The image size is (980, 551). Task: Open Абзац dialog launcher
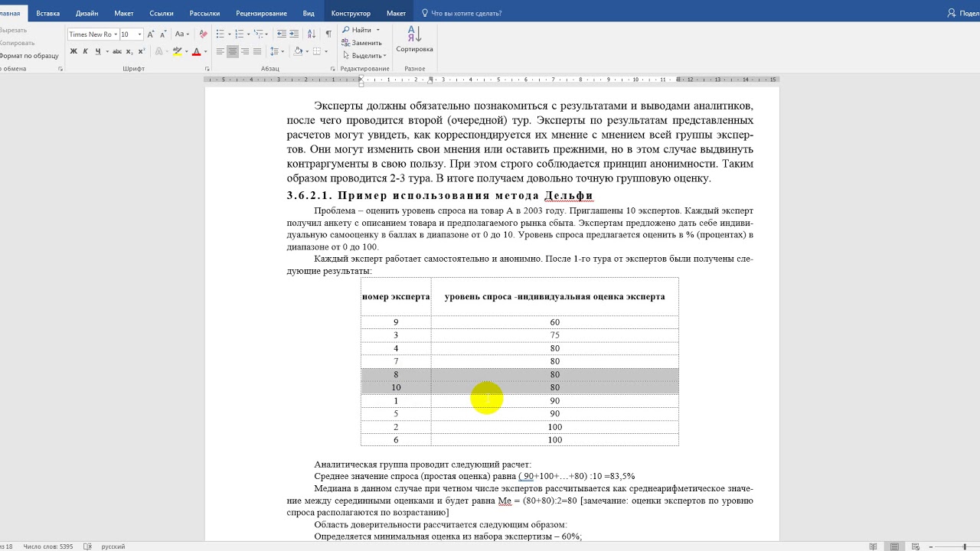[333, 69]
